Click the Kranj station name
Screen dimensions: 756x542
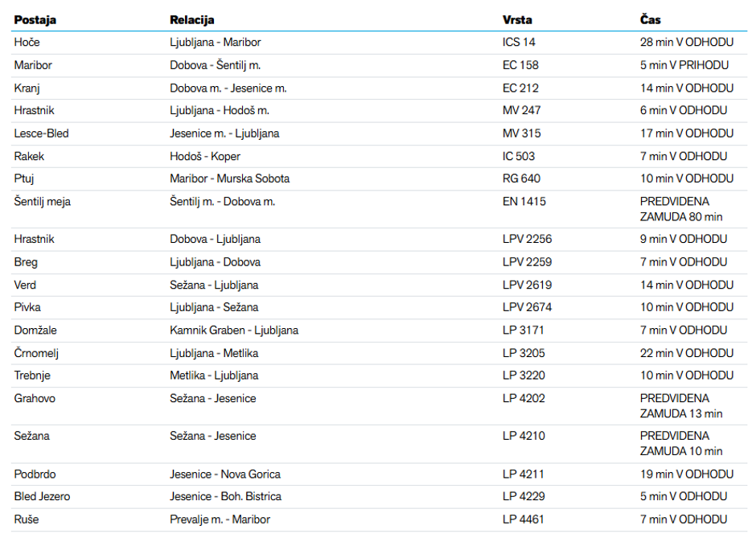(x=27, y=88)
